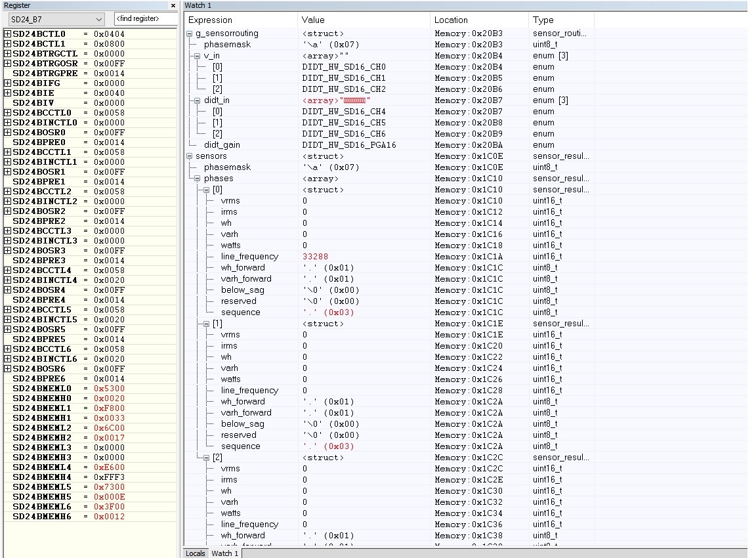The image size is (756, 558).
Task: Click location Memory:0x1C2C of phases [2]
Action: [x=468, y=458]
